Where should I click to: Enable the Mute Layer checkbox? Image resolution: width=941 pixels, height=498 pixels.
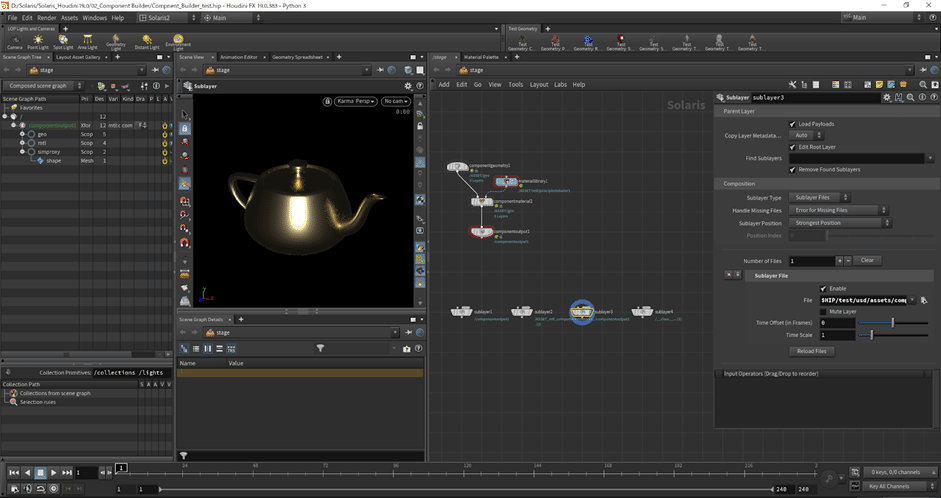click(823, 311)
